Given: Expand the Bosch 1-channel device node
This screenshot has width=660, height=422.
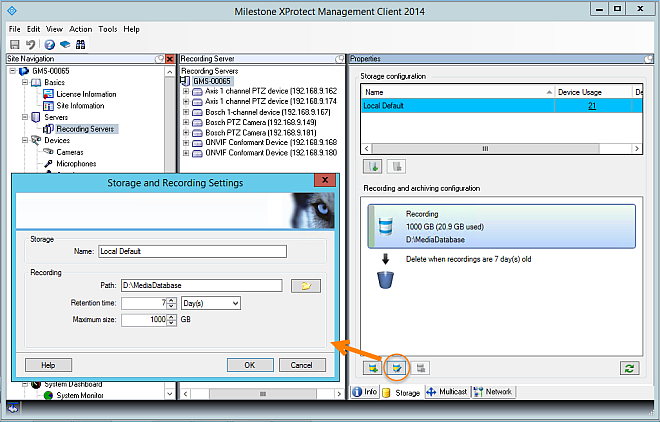Looking at the screenshot, I should (x=186, y=111).
